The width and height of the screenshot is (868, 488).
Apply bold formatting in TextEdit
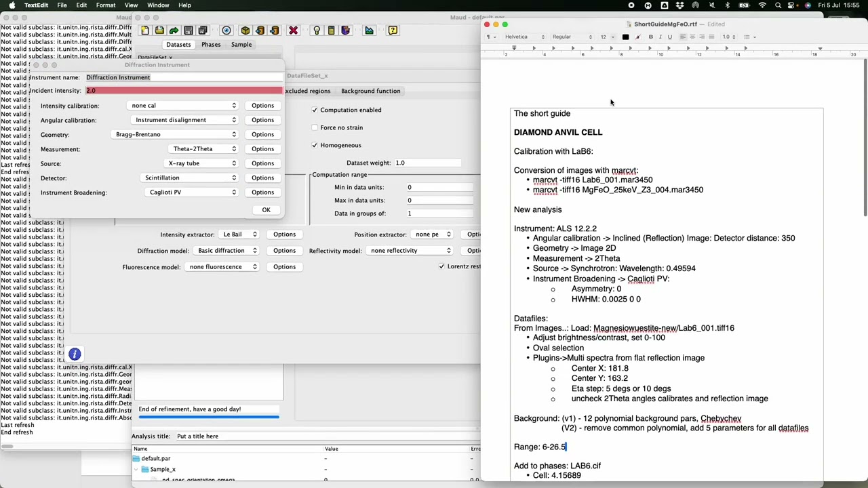click(651, 37)
